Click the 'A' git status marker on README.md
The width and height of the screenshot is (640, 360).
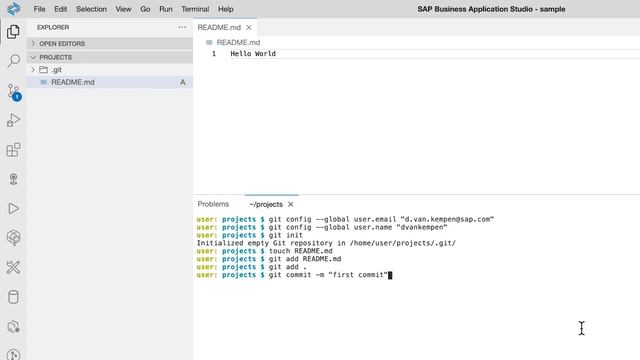182,82
